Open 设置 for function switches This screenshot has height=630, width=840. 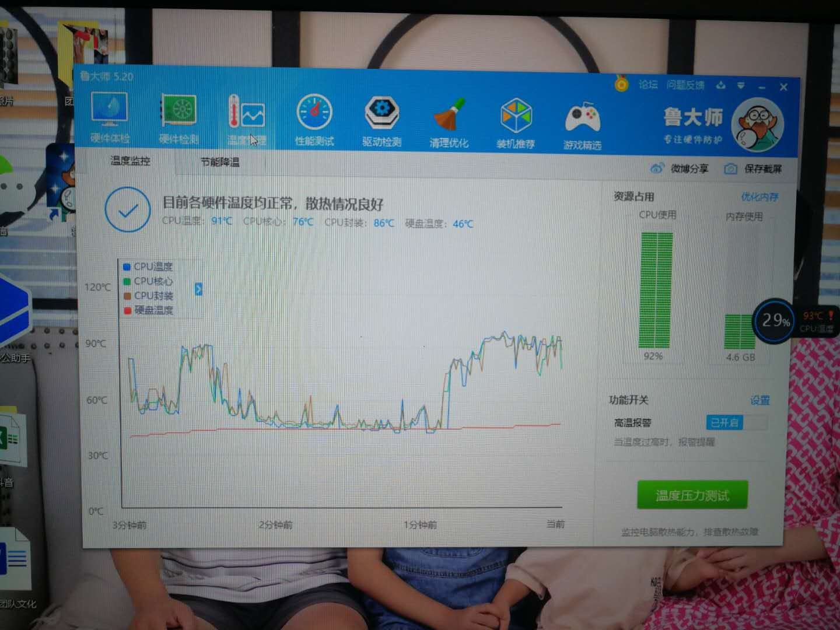(760, 400)
